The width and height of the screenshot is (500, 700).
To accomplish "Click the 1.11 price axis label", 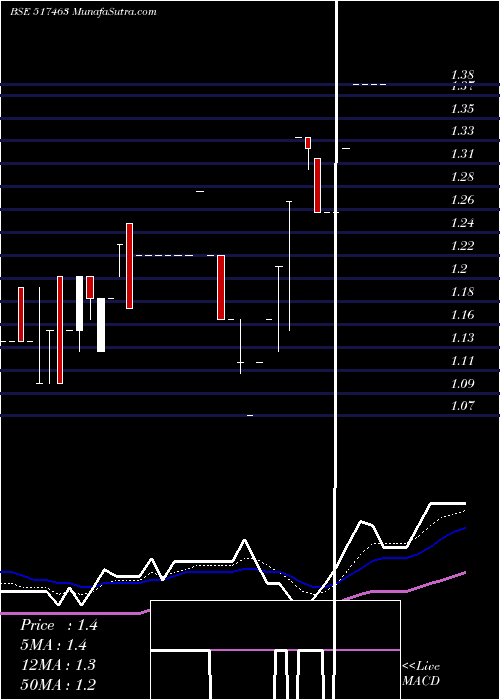I will [462, 360].
